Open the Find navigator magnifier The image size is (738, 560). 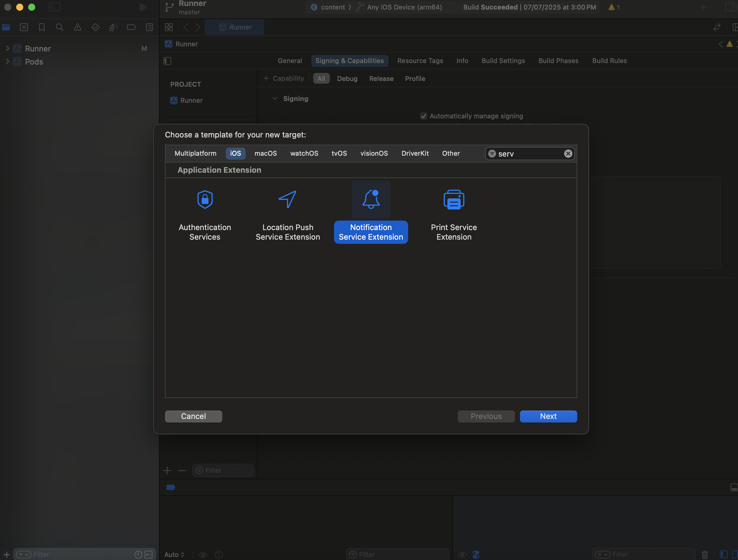[x=60, y=27]
